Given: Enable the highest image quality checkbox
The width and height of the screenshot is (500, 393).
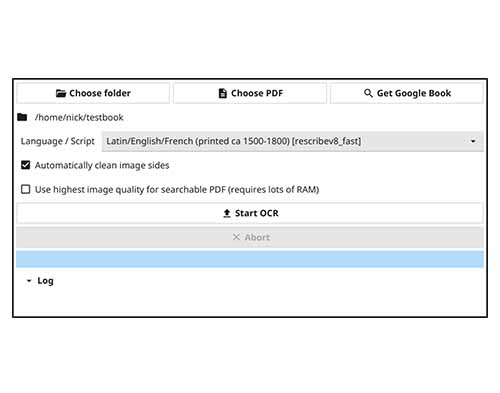Looking at the screenshot, I should [26, 189].
